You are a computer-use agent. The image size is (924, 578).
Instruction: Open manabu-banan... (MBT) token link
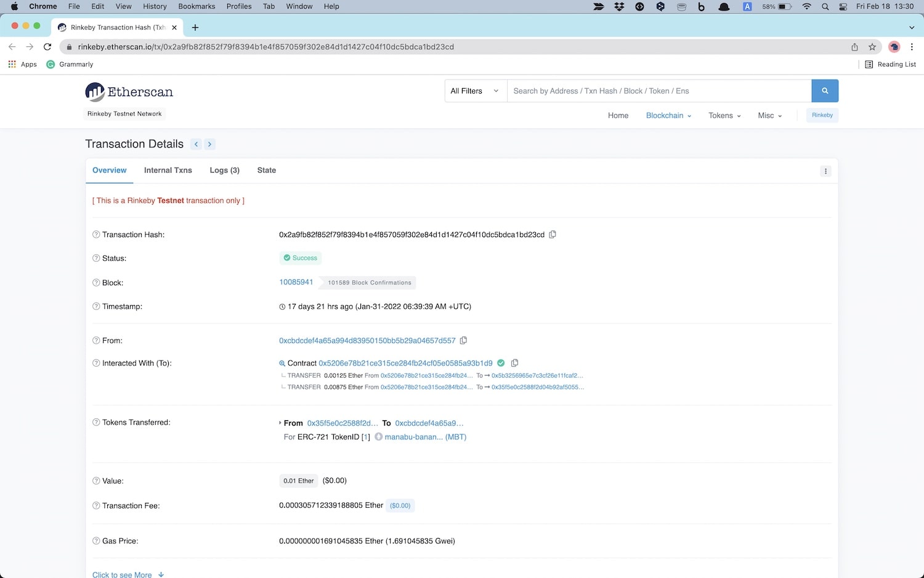click(425, 437)
